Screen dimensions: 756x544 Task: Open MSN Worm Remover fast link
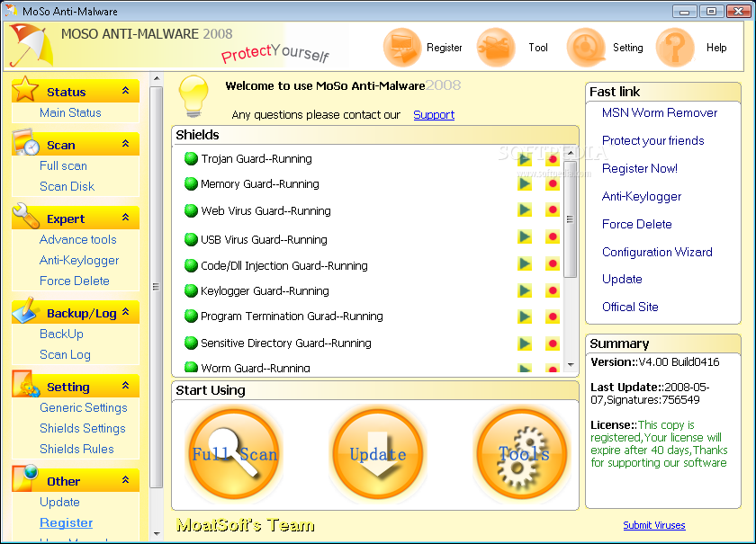660,112
